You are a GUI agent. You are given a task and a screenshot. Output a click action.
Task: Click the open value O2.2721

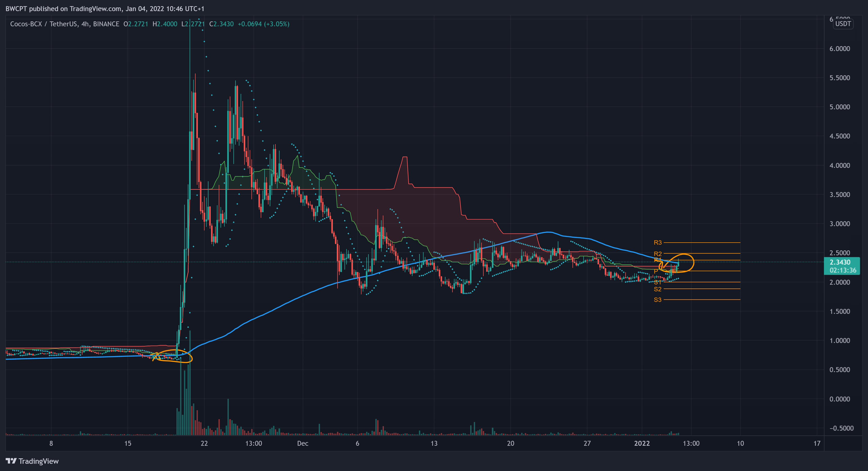tap(136, 24)
